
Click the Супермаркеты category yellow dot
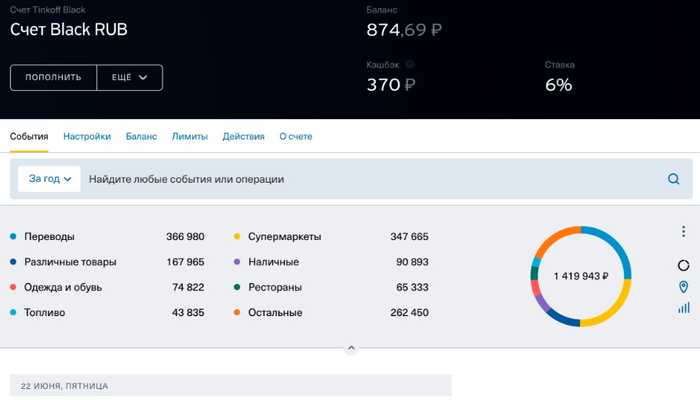pos(237,236)
